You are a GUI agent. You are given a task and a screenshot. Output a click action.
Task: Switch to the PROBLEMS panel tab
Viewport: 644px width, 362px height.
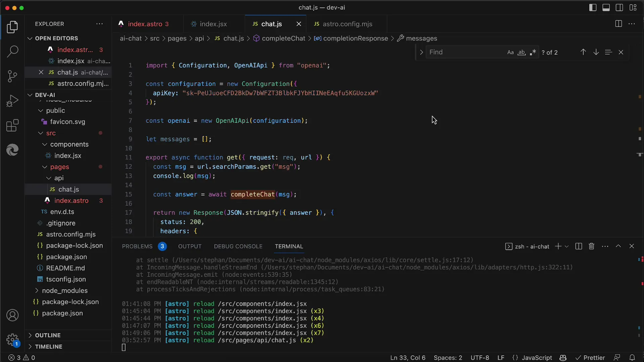[137, 246]
